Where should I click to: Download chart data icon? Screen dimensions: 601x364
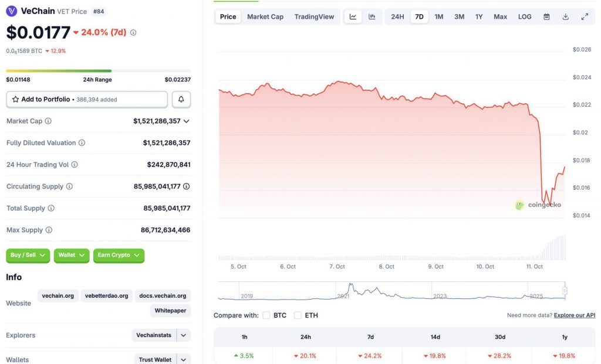(565, 16)
